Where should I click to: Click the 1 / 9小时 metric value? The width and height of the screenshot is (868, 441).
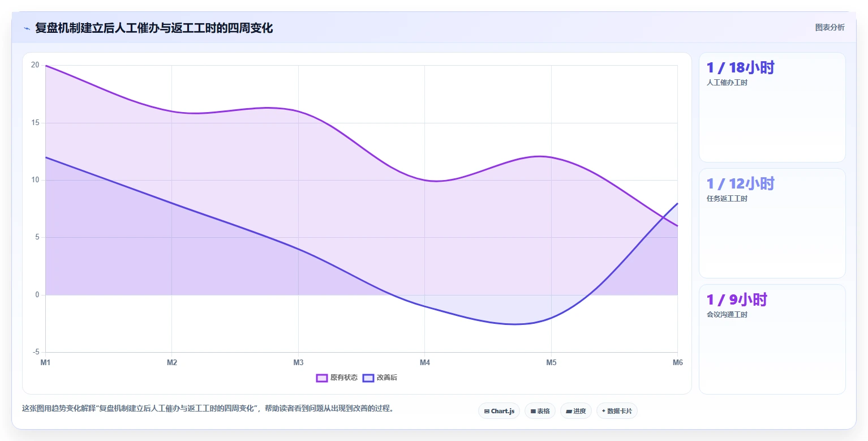tap(737, 300)
